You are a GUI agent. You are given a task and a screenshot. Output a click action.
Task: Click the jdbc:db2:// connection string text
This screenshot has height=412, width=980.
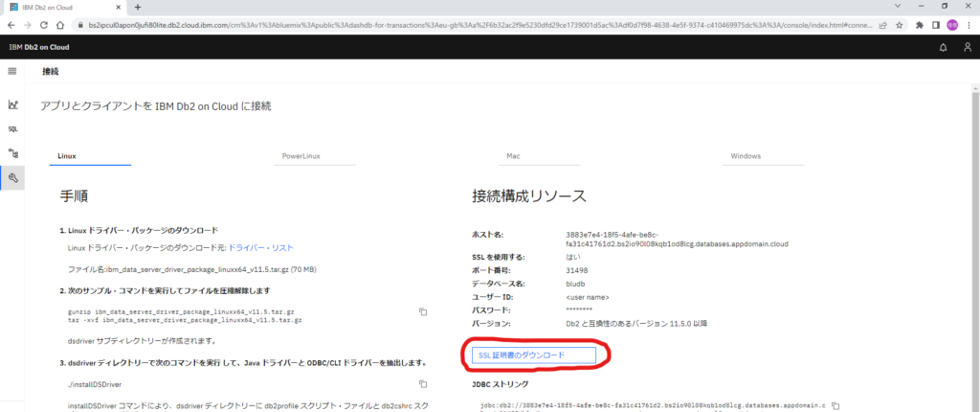pyautogui.click(x=653, y=406)
